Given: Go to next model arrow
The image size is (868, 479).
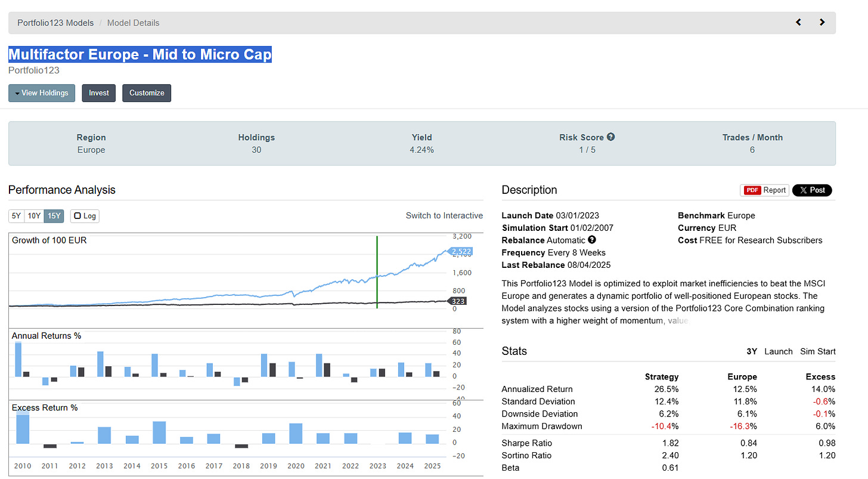Looking at the screenshot, I should [x=822, y=23].
